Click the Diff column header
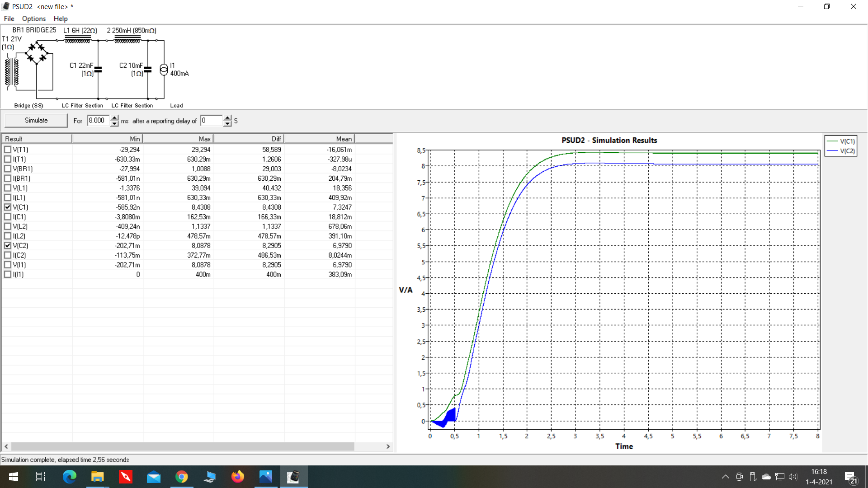Image resolution: width=868 pixels, height=488 pixels. tap(248, 139)
